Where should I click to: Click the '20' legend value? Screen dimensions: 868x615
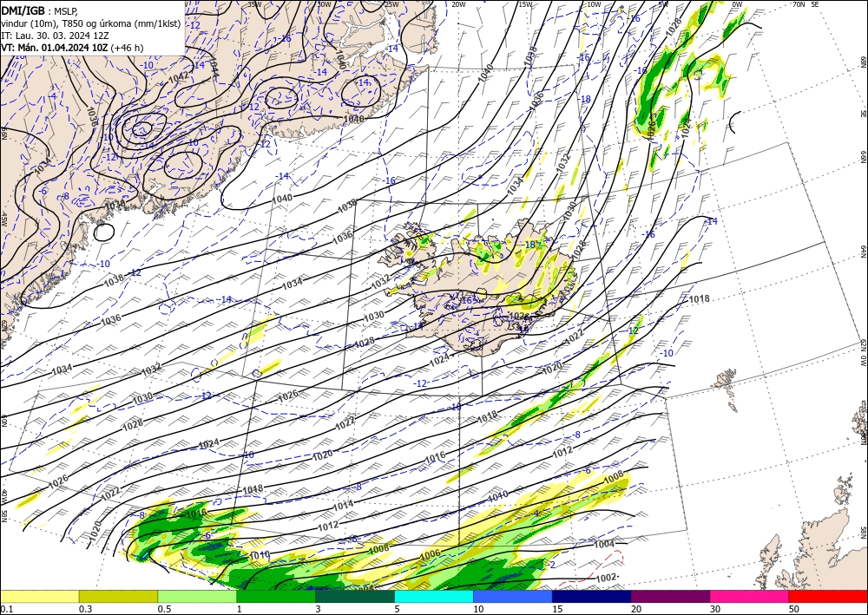636,609
